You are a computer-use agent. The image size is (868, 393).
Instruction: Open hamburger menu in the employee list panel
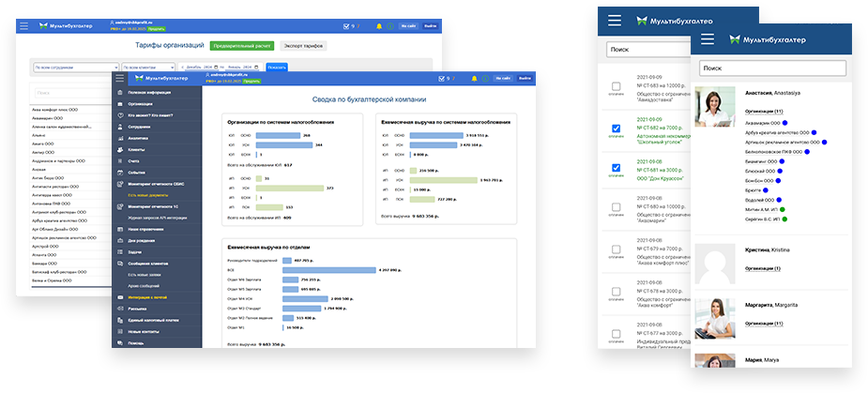tap(708, 39)
